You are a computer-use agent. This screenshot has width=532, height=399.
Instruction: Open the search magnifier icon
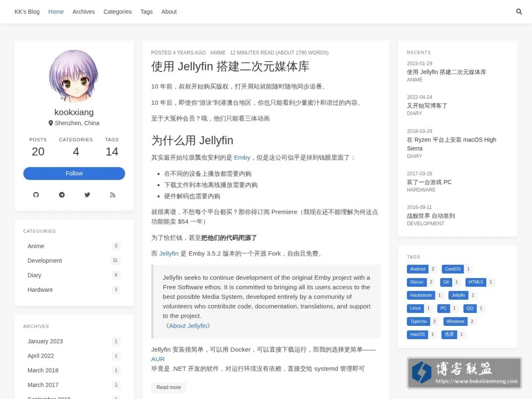[519, 12]
